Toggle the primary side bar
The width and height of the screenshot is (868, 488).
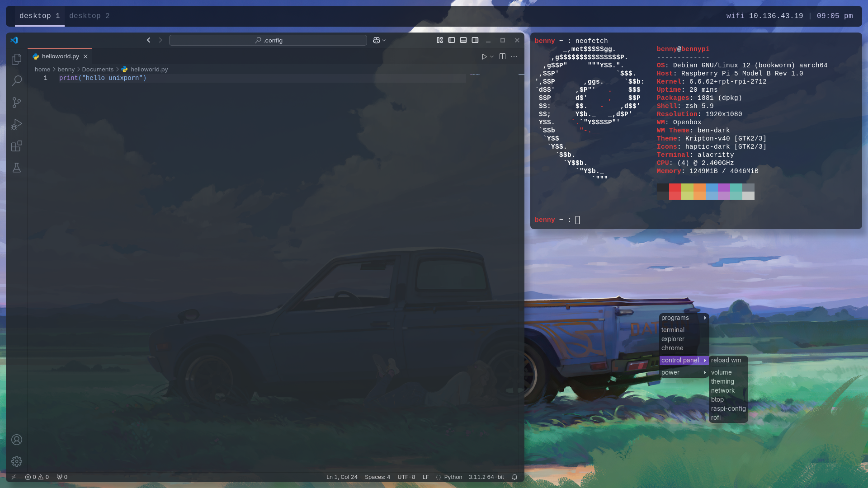click(452, 40)
